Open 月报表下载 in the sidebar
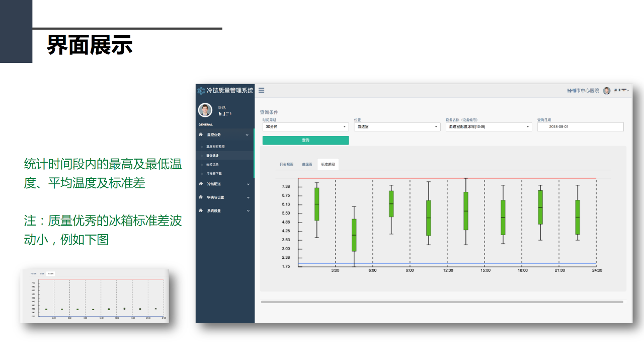 pos(214,174)
